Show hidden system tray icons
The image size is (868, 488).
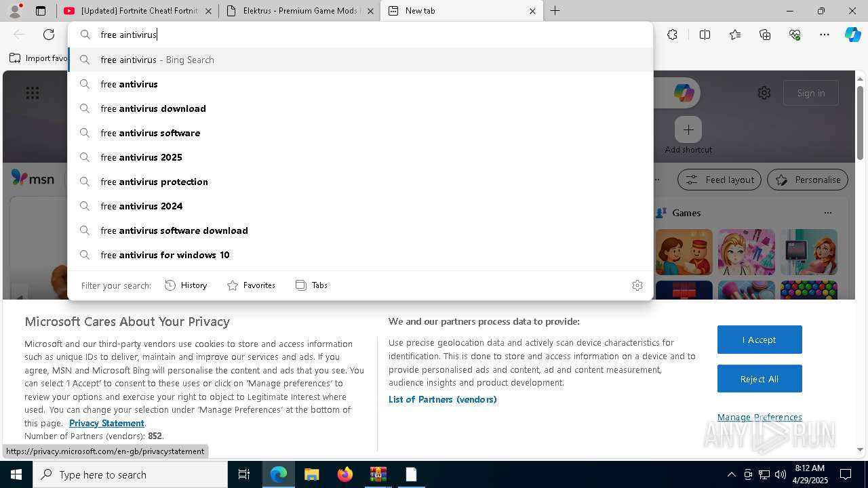pyautogui.click(x=731, y=474)
